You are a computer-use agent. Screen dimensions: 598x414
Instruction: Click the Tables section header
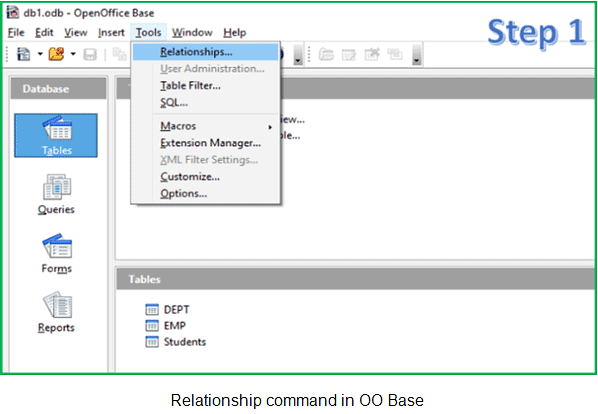point(355,279)
